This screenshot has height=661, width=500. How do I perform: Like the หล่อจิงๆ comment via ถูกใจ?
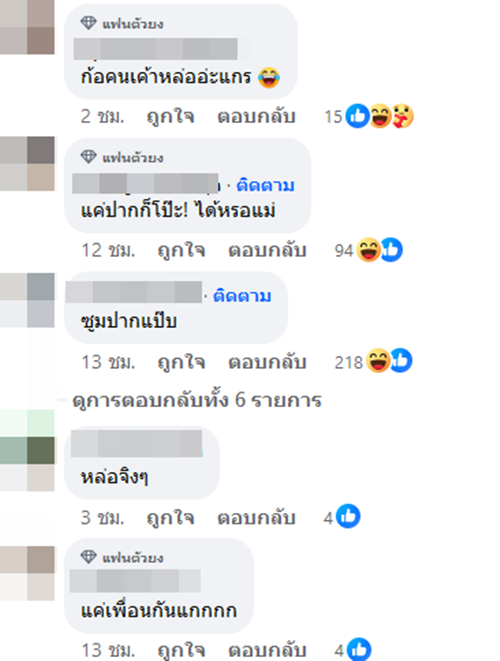click(x=170, y=518)
